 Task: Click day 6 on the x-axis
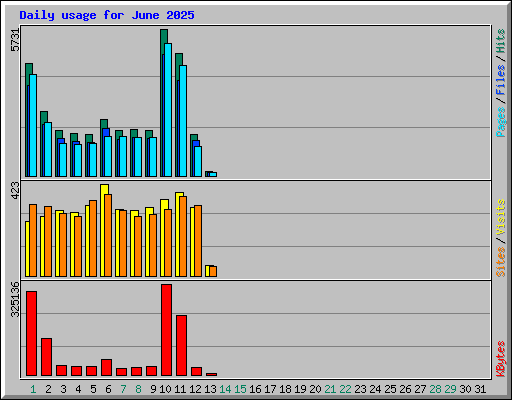tap(108, 389)
